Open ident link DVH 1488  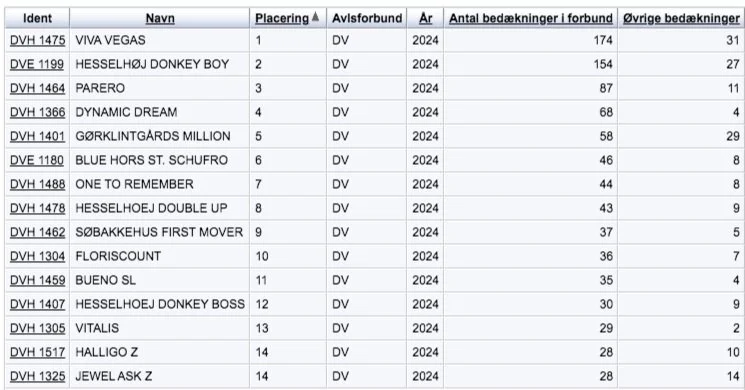pos(38,184)
